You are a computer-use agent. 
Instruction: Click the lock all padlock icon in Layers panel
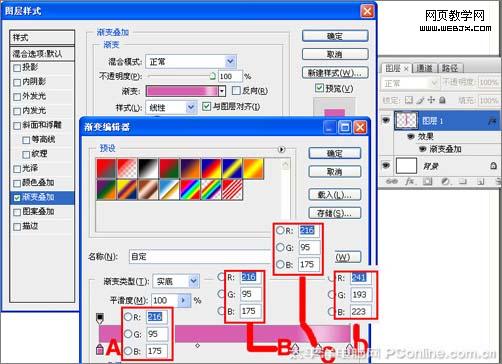442,100
